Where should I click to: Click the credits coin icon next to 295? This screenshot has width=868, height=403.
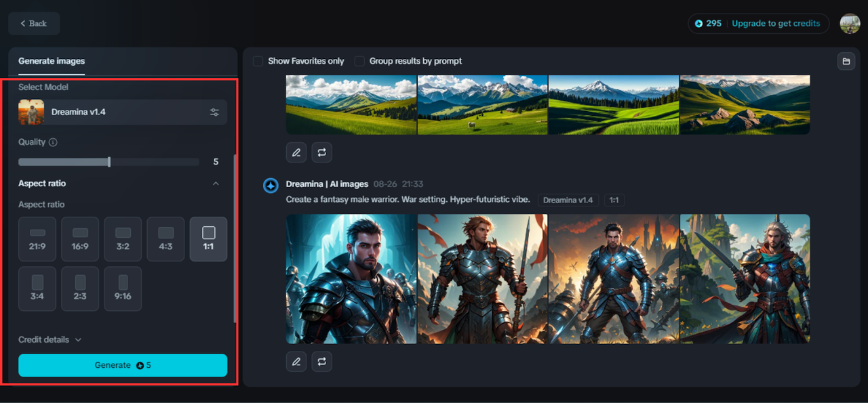click(699, 24)
